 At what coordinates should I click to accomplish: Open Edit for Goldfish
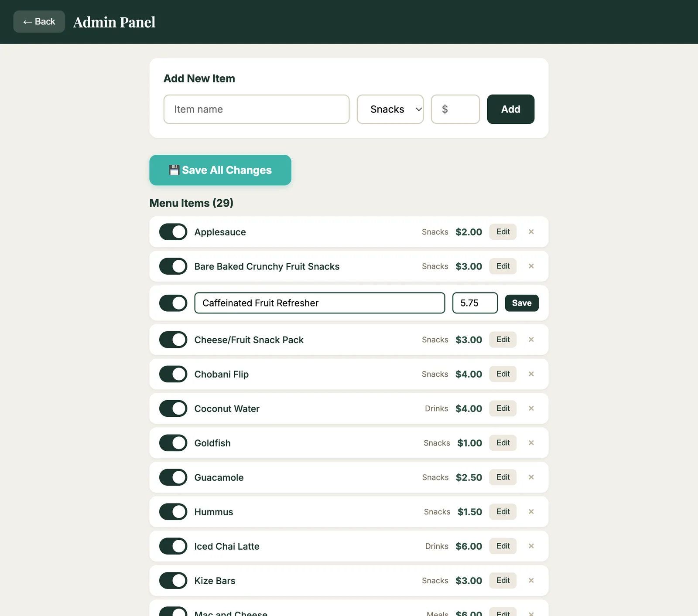click(x=503, y=443)
